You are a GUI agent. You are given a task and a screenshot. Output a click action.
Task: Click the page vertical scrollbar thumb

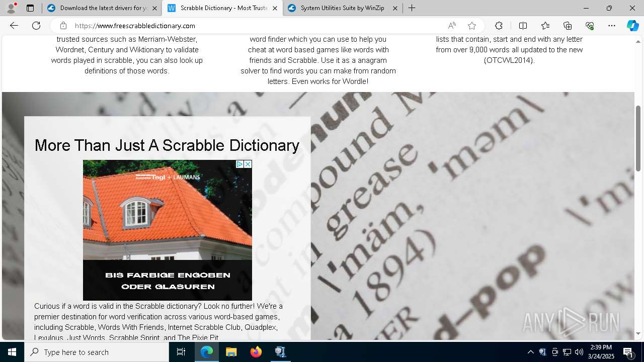point(638,138)
